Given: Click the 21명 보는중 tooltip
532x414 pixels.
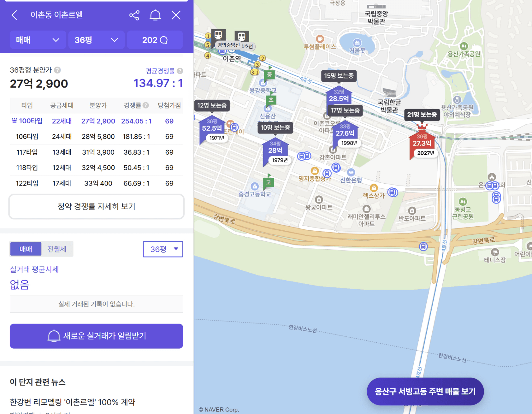Looking at the screenshot, I should (422, 114).
